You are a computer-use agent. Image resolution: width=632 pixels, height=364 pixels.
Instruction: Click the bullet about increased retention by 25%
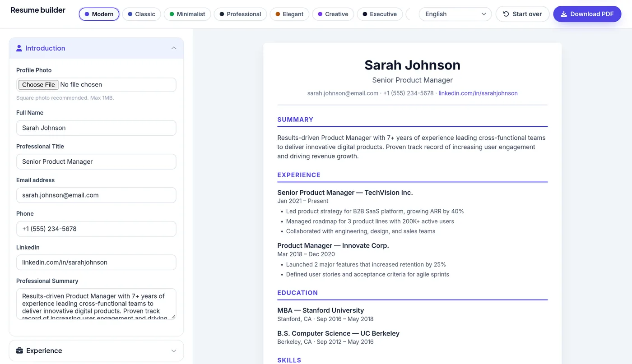(x=366, y=264)
